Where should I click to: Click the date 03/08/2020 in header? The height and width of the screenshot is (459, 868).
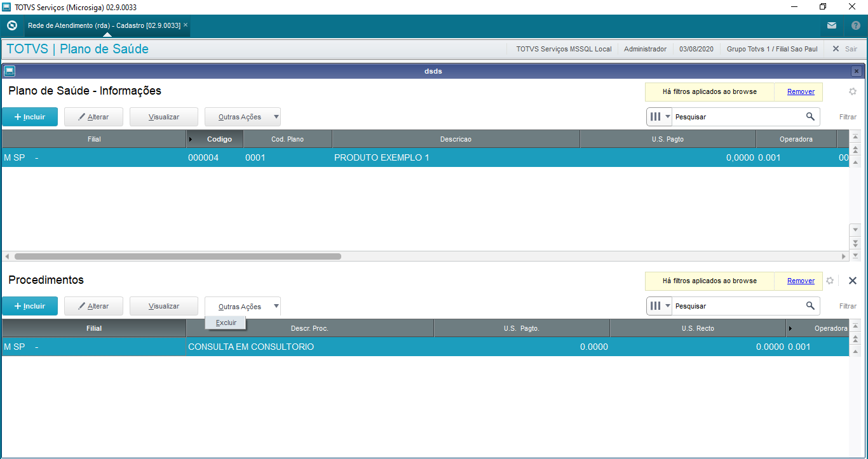696,49
